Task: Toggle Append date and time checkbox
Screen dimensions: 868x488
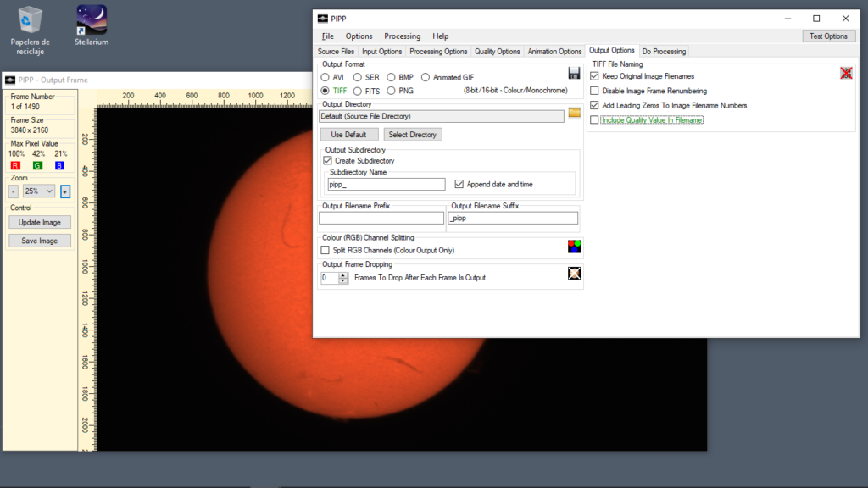Action: coord(459,184)
